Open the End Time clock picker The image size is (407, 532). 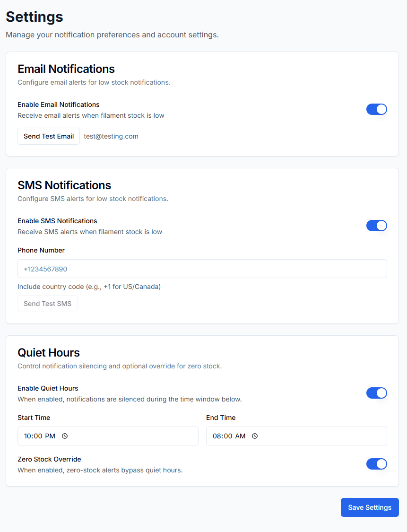(x=255, y=436)
